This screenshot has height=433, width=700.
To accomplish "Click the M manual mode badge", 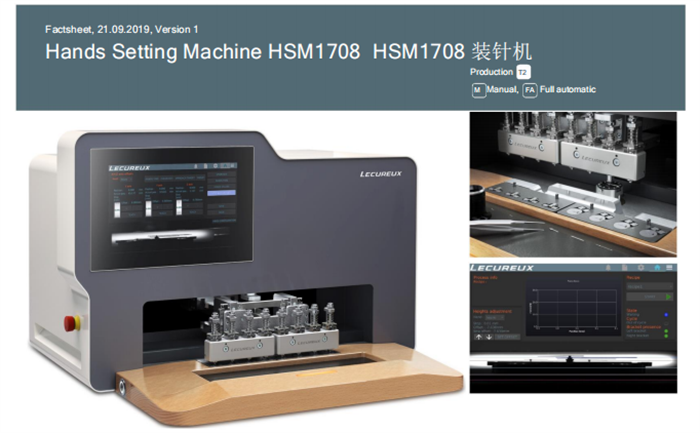I will tap(478, 91).
